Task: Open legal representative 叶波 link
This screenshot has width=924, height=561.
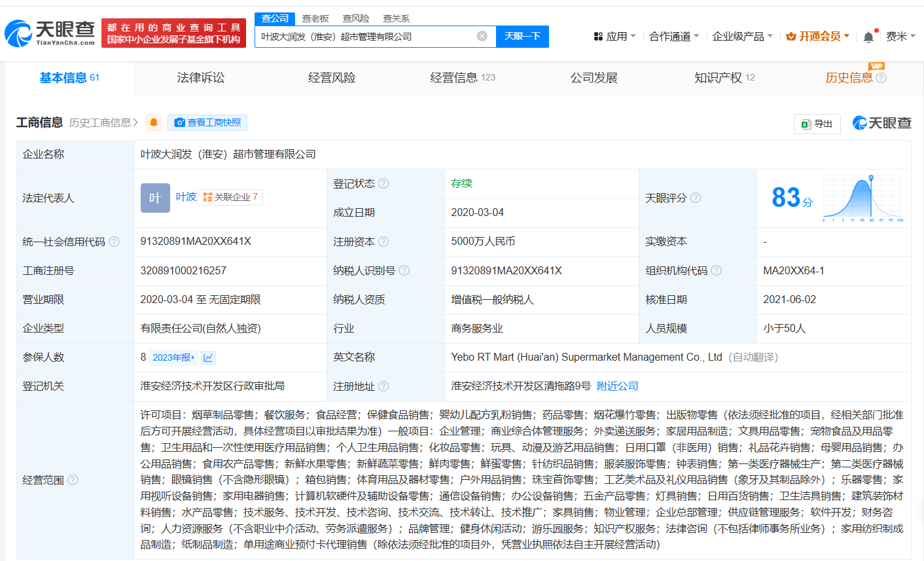Action: pos(186,197)
